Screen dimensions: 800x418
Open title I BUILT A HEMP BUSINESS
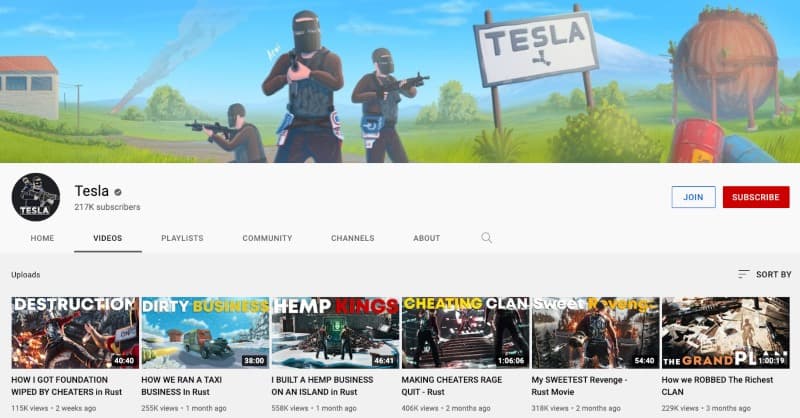tap(322, 386)
